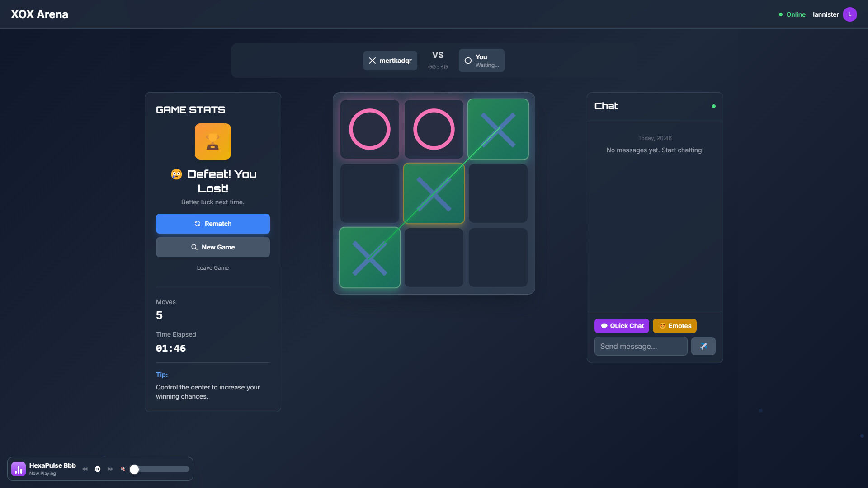Viewport: 868px width, 488px height.
Task: Unmute the music player speaker icon
Action: [x=123, y=469]
